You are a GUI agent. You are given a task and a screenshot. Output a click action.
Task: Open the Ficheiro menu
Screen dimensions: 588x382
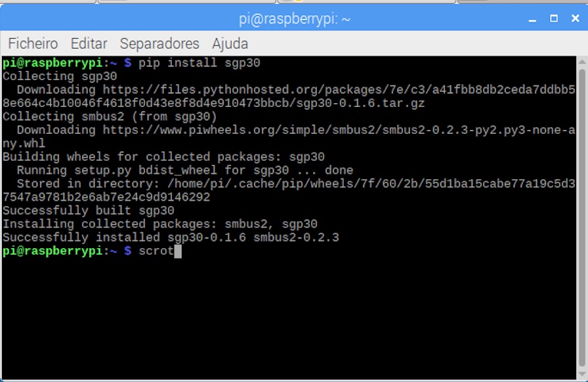(x=33, y=43)
